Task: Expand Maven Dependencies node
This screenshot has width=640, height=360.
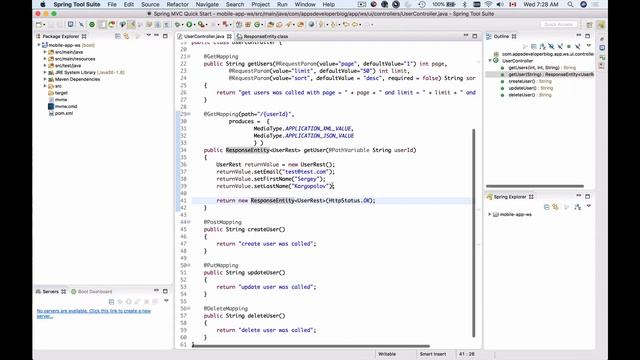Action: pyautogui.click(x=45, y=79)
